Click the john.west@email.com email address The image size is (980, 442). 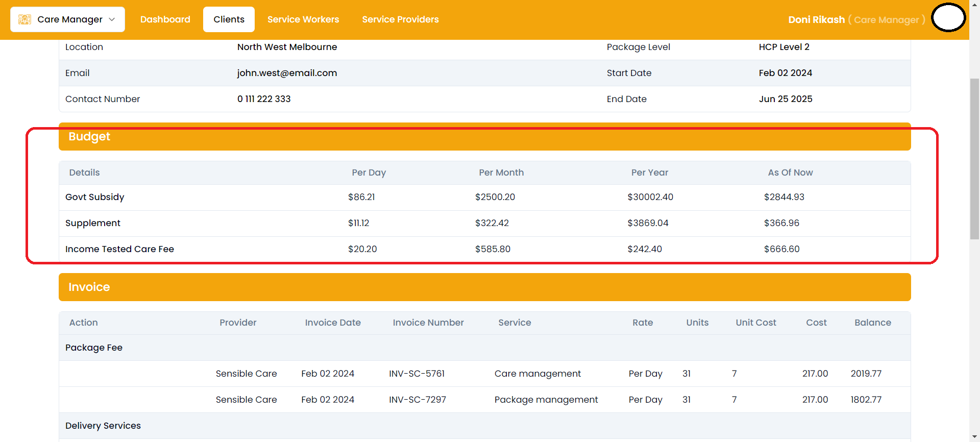click(x=287, y=73)
